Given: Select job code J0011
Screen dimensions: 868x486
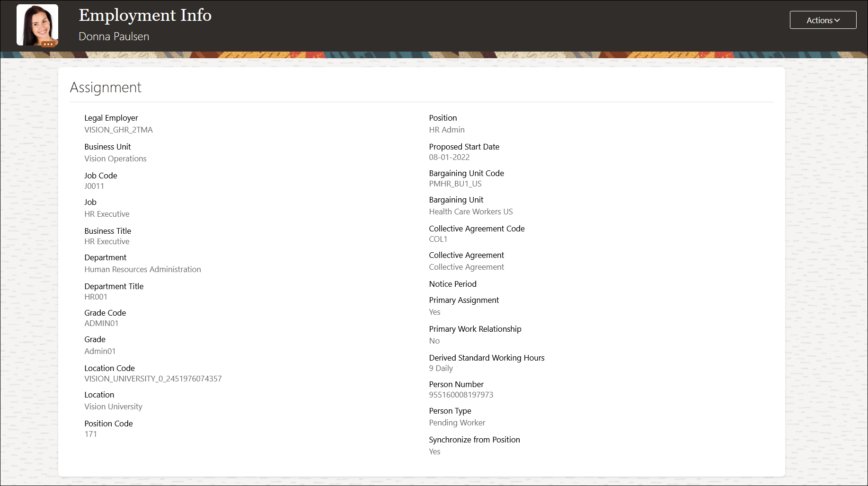Looking at the screenshot, I should [94, 186].
